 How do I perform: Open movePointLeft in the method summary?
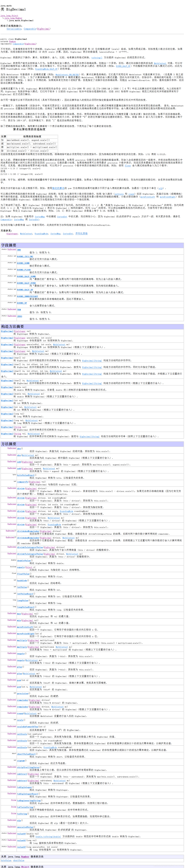(25, 627)
